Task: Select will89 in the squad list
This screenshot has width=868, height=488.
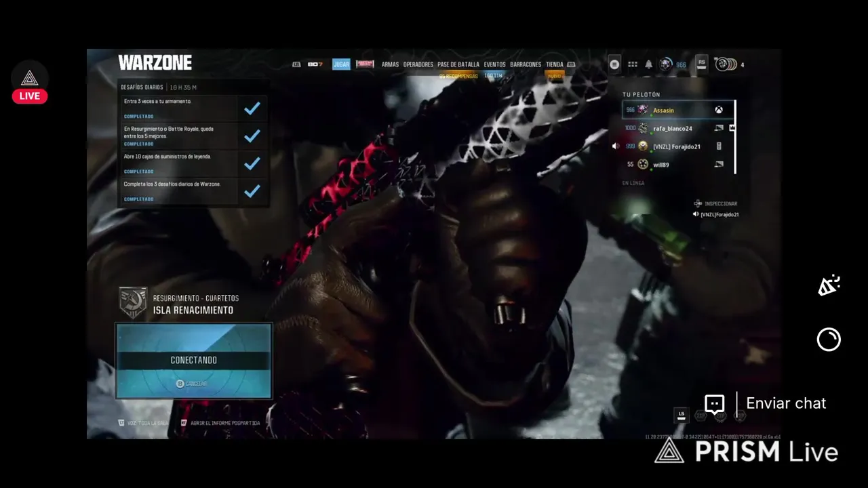Action: coord(678,165)
